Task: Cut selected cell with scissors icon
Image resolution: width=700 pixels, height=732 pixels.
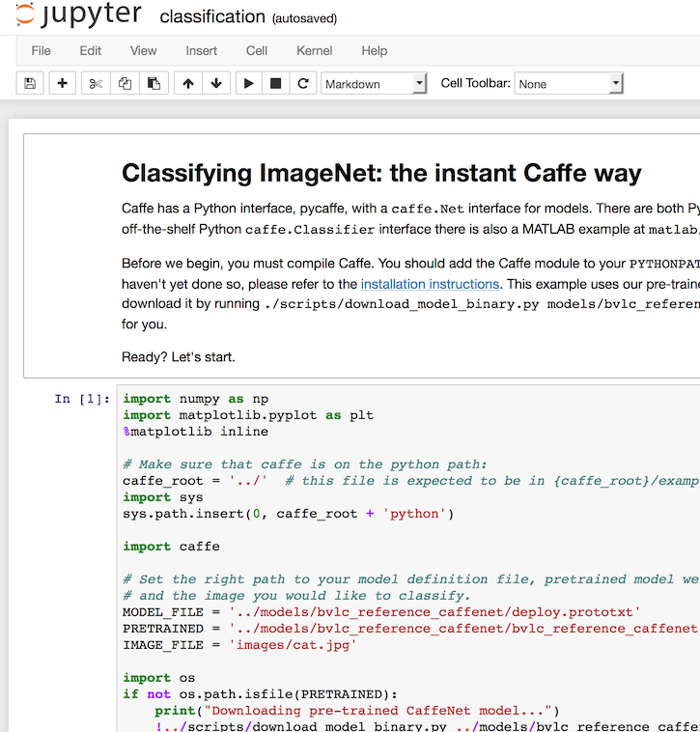Action: (x=96, y=84)
